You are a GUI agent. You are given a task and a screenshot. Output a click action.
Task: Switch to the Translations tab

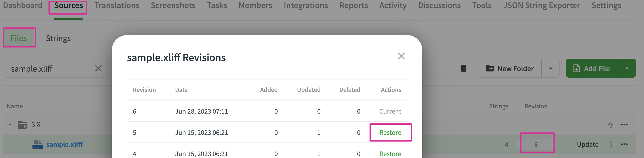click(x=117, y=5)
